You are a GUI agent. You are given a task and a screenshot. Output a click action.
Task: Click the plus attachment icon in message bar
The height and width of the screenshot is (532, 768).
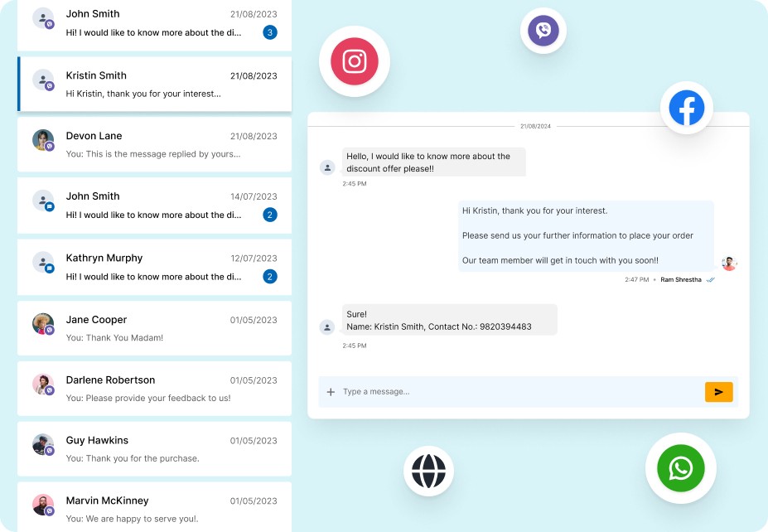coord(331,392)
